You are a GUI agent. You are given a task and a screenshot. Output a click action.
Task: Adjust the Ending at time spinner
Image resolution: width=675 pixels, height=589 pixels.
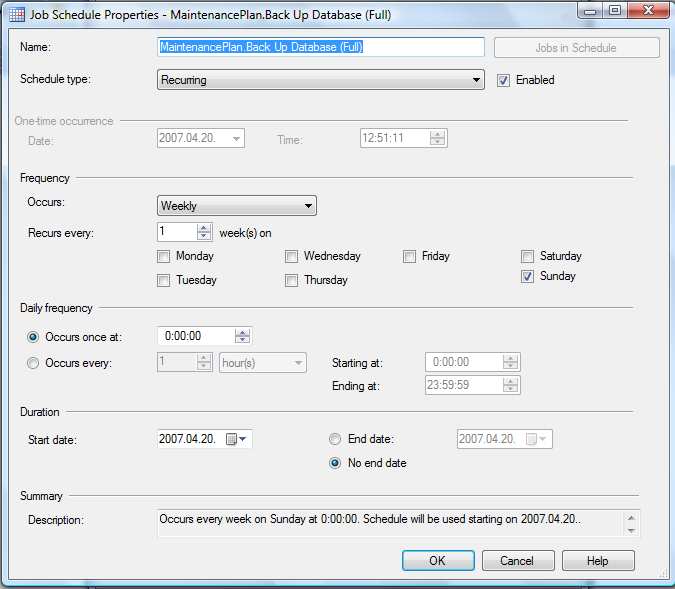click(511, 385)
